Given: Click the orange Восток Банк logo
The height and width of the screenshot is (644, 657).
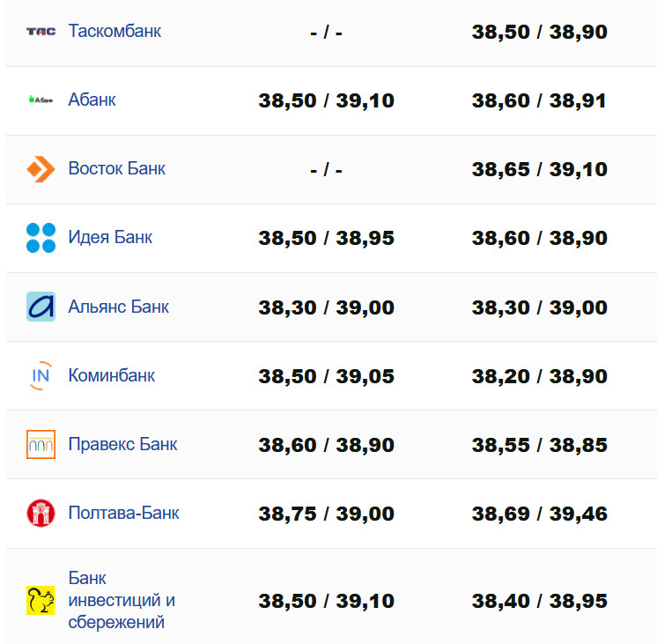Looking at the screenshot, I should tap(41, 169).
